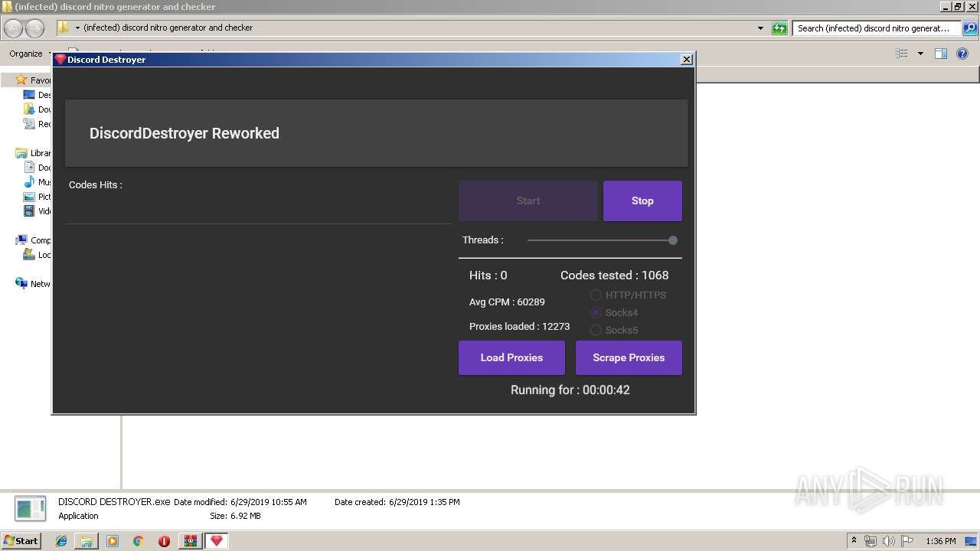Image resolution: width=980 pixels, height=551 pixels.
Task: Select the HTTP/HTTPS proxy type radio
Action: pyautogui.click(x=596, y=295)
